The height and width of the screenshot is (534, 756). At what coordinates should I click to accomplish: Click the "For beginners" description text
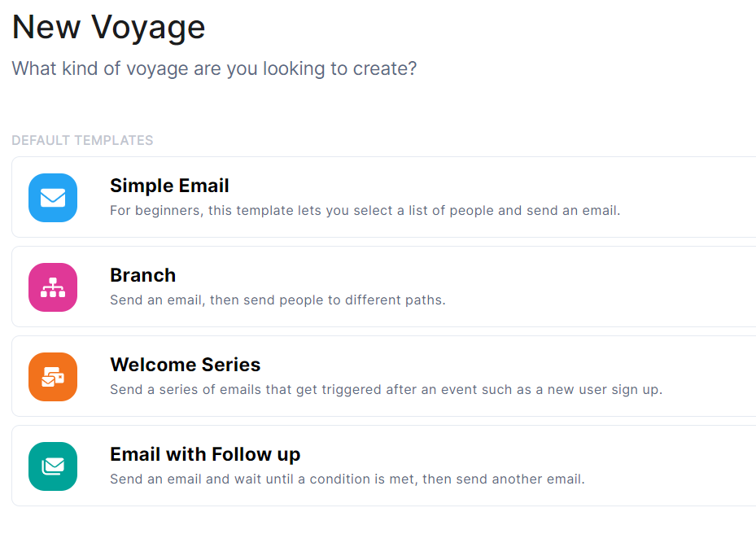365,211
